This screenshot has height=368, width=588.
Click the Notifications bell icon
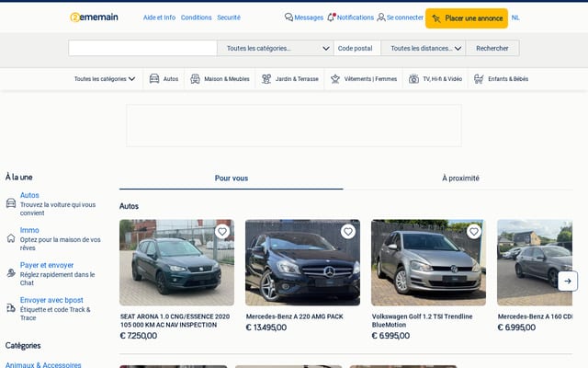[x=331, y=17]
